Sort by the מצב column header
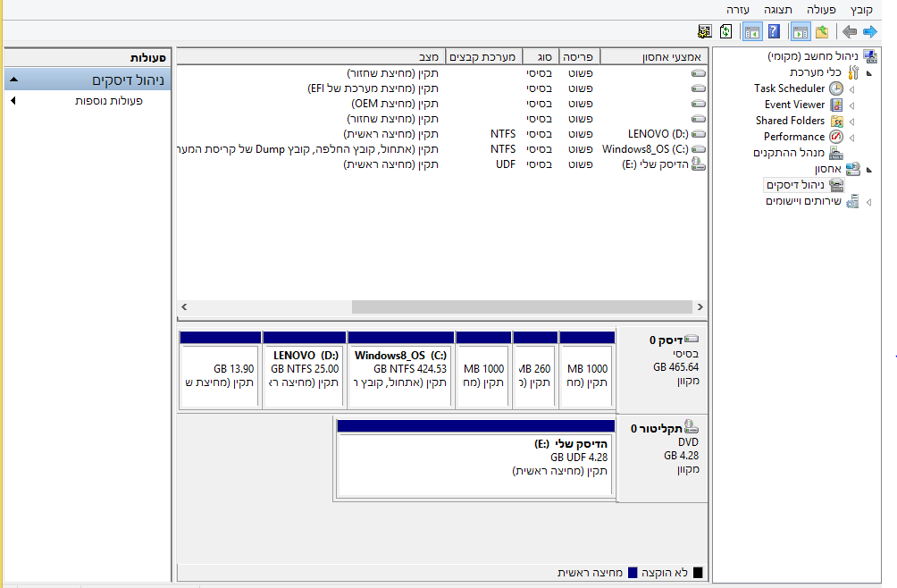 click(311, 56)
